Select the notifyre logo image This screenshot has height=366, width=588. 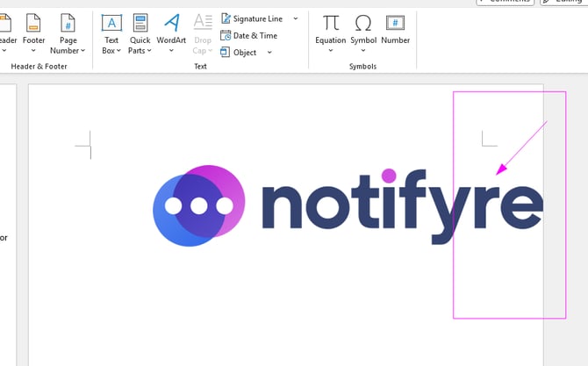(x=348, y=206)
